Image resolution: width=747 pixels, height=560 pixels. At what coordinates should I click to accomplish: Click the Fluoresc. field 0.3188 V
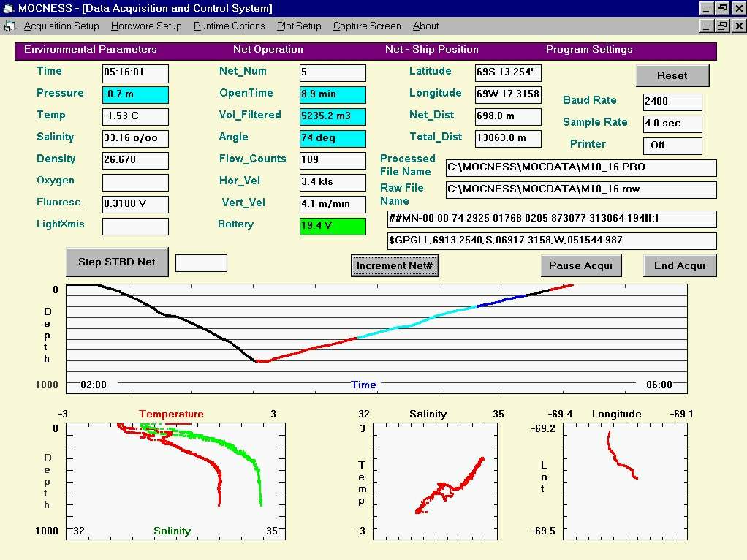tap(135, 205)
